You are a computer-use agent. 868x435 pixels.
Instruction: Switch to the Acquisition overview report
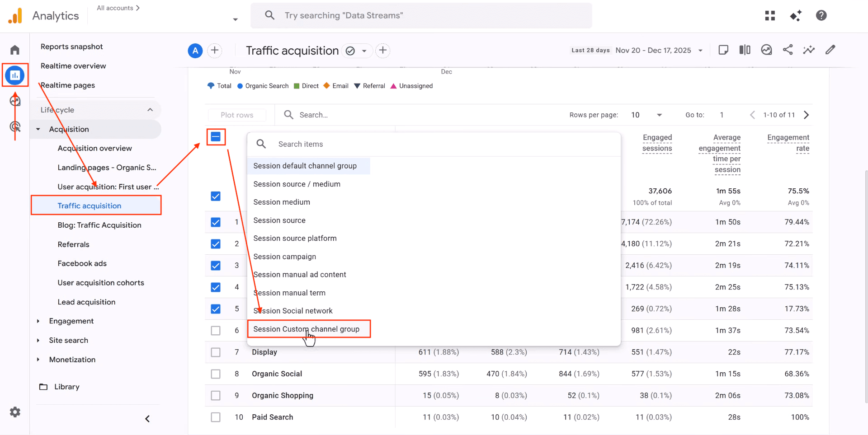point(94,148)
